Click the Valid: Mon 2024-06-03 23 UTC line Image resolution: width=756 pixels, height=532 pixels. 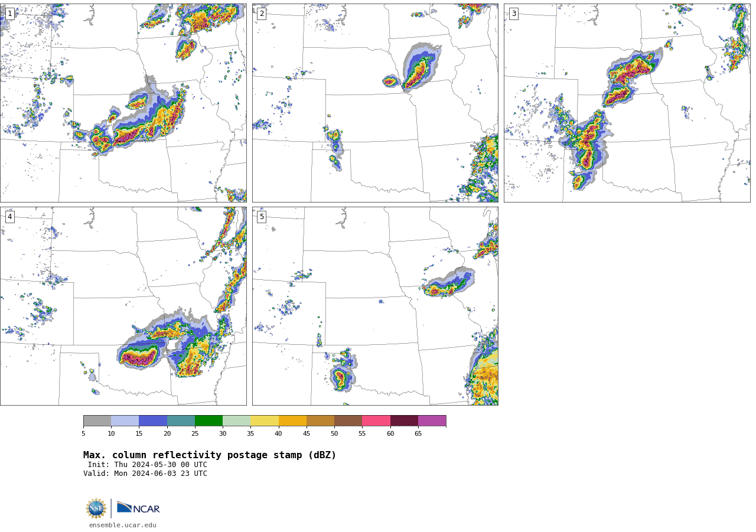[145, 474]
